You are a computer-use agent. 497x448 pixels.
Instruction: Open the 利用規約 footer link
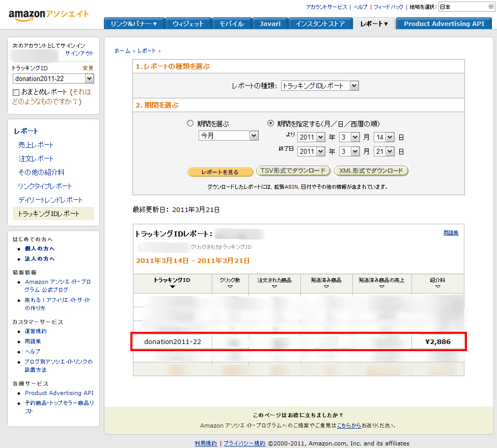point(206,443)
